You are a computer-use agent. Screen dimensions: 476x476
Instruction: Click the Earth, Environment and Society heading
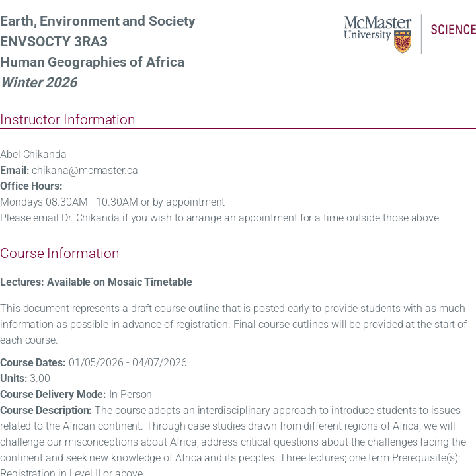[x=97, y=21]
